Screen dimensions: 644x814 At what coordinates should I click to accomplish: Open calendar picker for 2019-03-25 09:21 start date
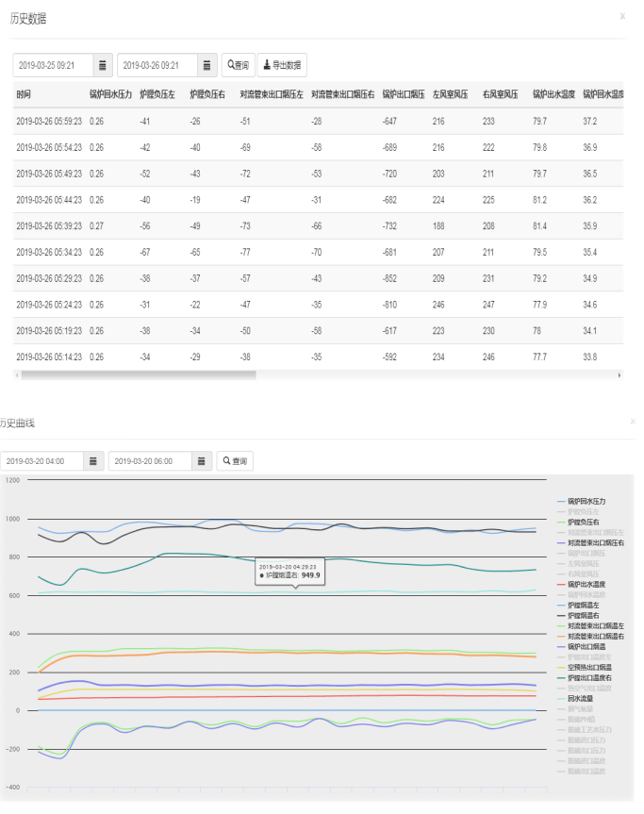tap(103, 65)
